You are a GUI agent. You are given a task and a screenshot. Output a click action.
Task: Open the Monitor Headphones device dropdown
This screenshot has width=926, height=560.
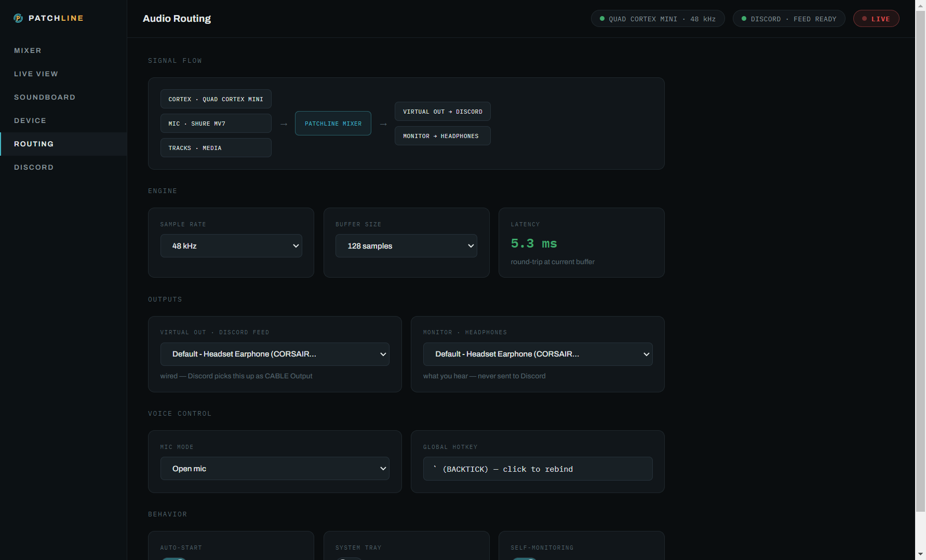538,354
